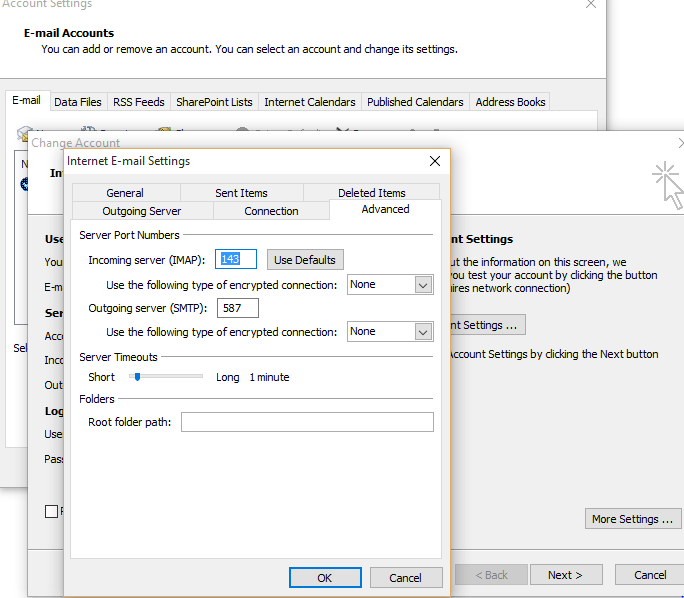Open the Data Files tab
Viewport: 684px width, 598px height.
tap(78, 102)
